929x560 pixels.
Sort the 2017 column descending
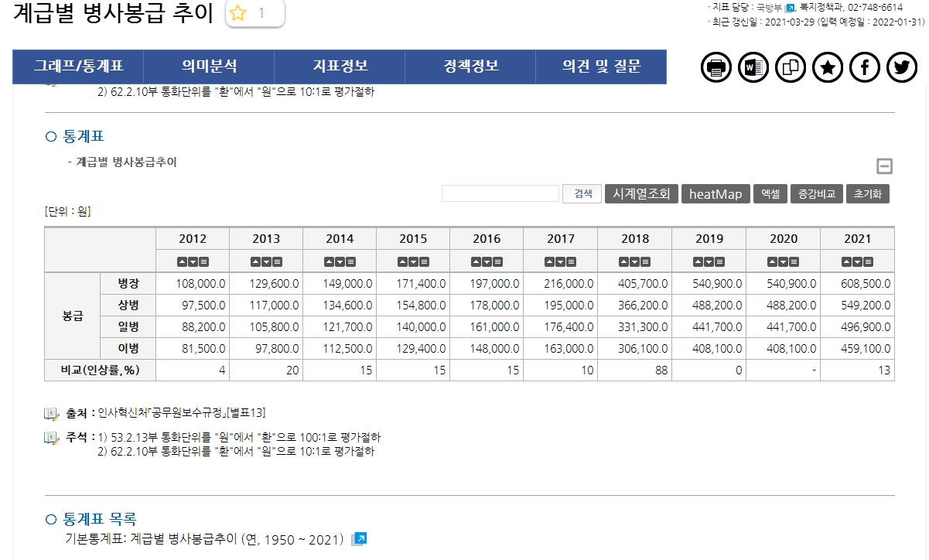pyautogui.click(x=561, y=262)
